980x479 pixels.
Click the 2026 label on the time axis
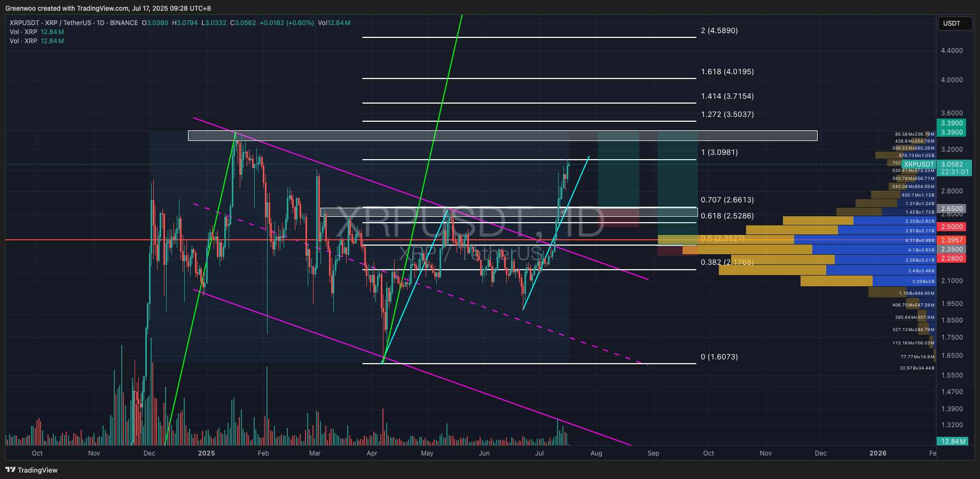(x=878, y=453)
